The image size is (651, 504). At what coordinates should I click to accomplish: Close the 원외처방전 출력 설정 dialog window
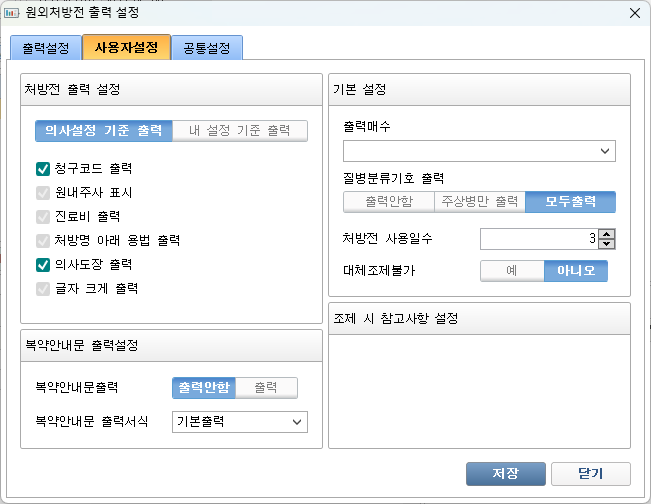pos(633,13)
